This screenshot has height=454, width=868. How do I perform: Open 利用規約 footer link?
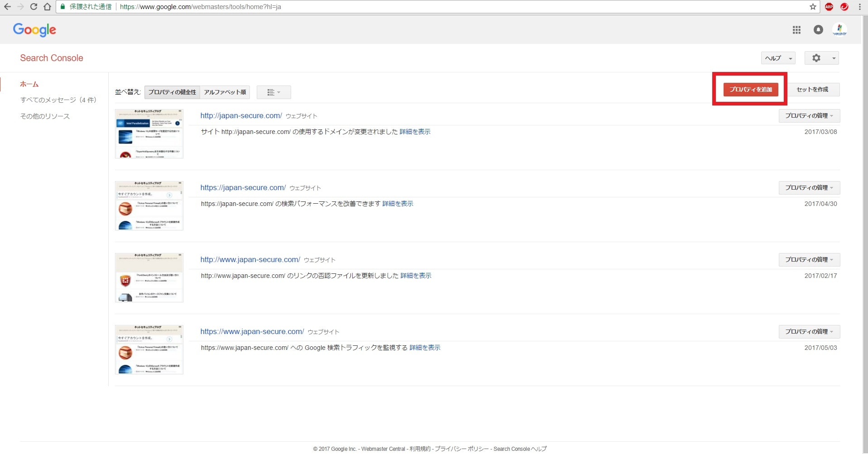pyautogui.click(x=420, y=449)
